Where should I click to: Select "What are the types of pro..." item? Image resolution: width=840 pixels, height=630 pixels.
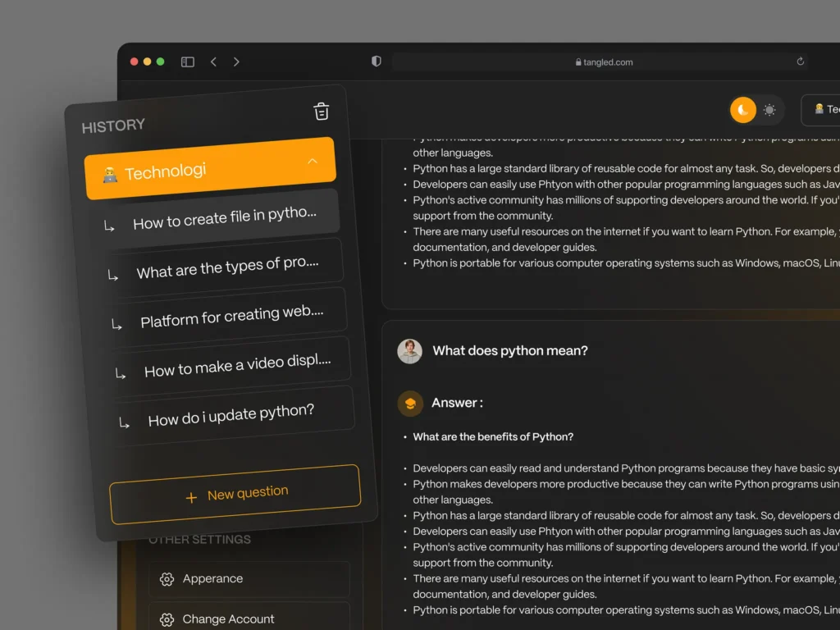(x=226, y=267)
